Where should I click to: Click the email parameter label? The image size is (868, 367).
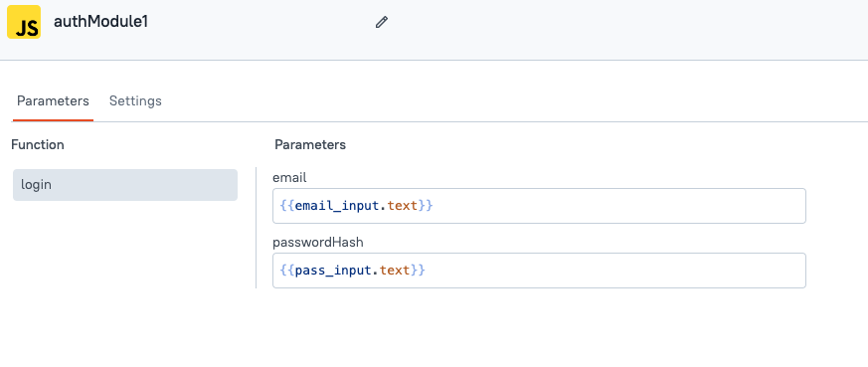point(289,178)
